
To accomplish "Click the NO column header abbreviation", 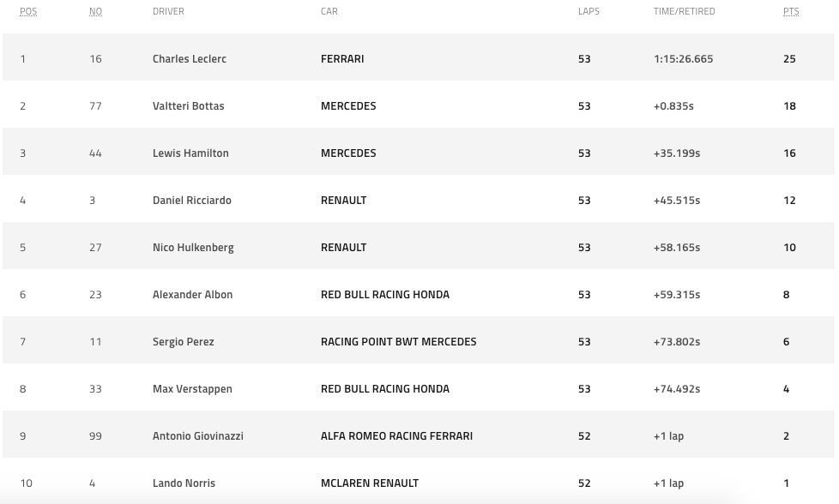I will [x=95, y=11].
